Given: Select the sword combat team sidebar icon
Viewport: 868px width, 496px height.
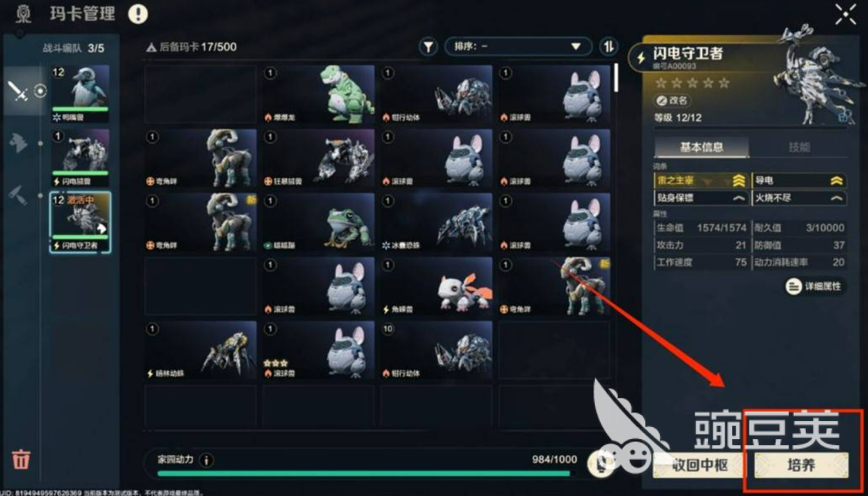Looking at the screenshot, I should [17, 92].
